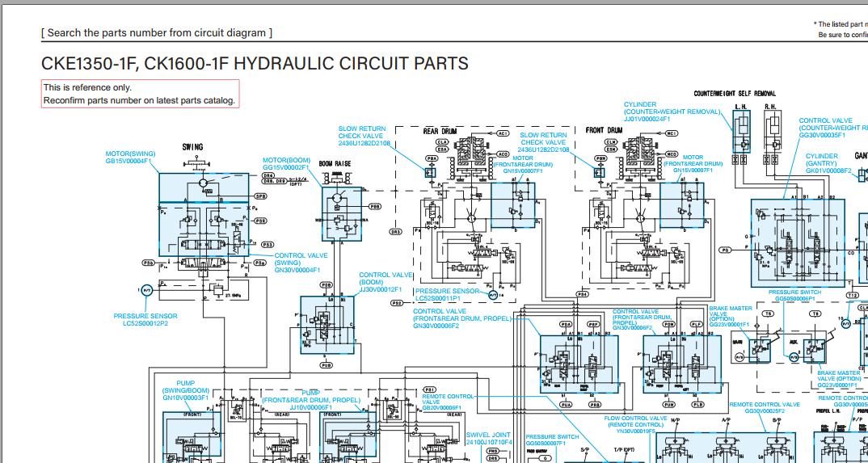This screenshot has height=463, width=868.
Task: Click the SWIVEL JOINT 24100J10710F4 label
Action: (x=489, y=439)
